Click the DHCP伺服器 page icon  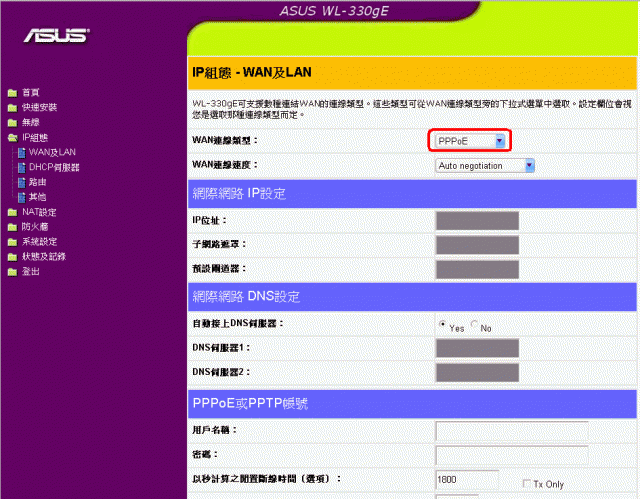tap(22, 167)
